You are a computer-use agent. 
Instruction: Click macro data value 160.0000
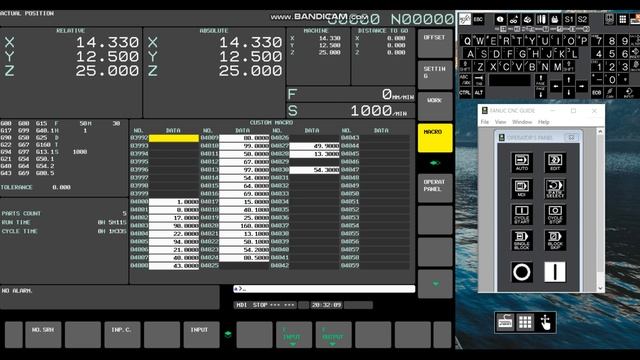244,226
